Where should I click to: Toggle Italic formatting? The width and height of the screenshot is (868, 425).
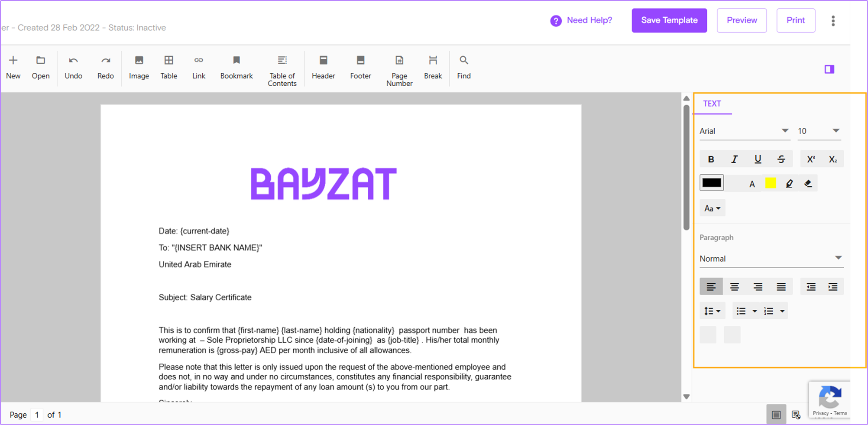coord(735,159)
